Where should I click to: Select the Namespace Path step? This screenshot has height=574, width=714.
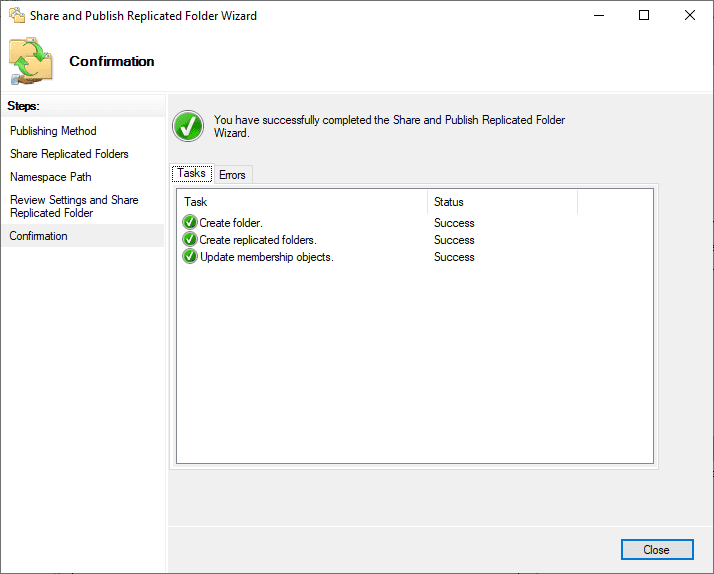pos(51,177)
